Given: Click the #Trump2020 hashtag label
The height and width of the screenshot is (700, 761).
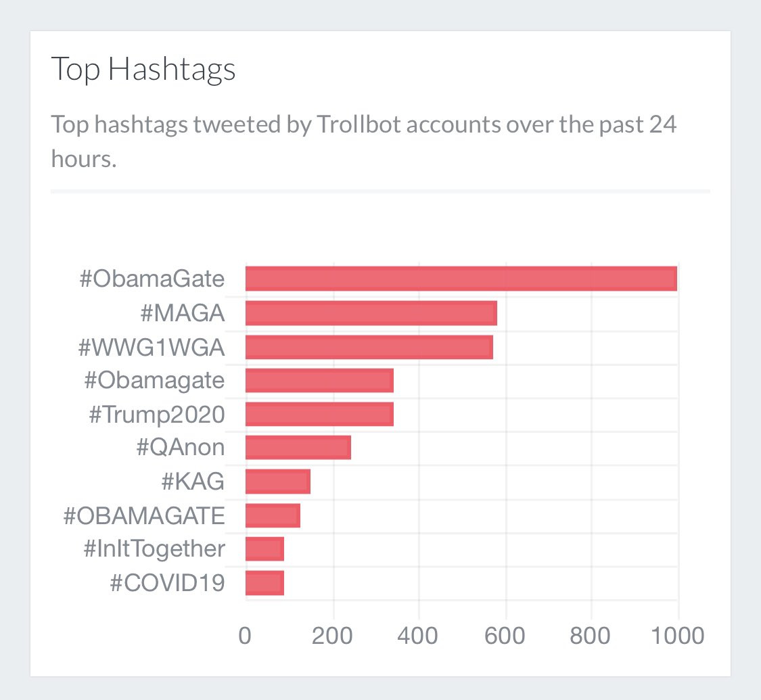Looking at the screenshot, I should [156, 415].
